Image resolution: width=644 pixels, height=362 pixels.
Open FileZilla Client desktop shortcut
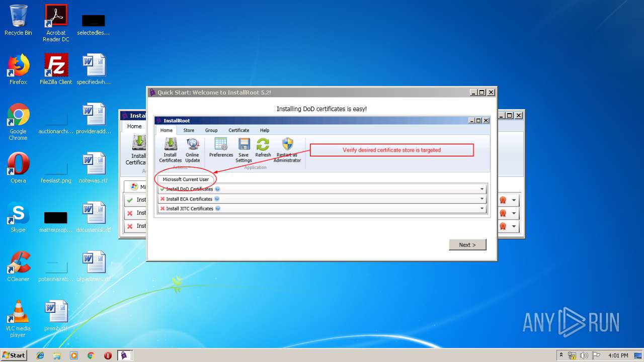pos(56,69)
